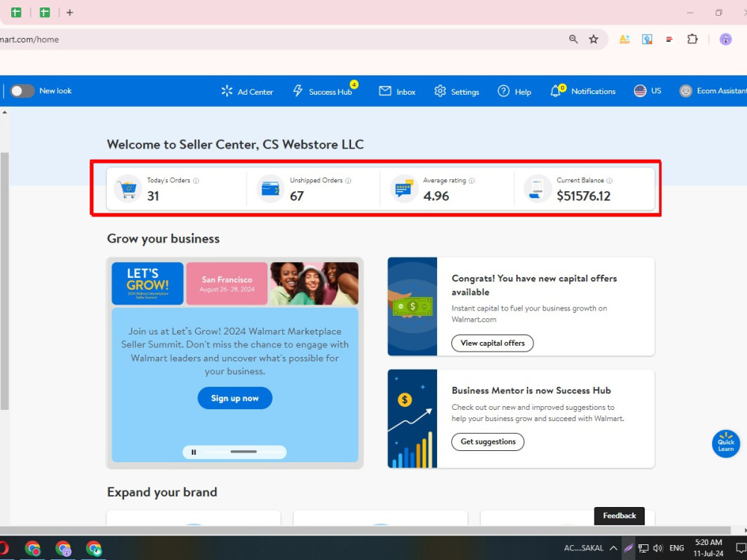Bookmark this page with the star icon
The height and width of the screenshot is (560, 747).
(593, 40)
